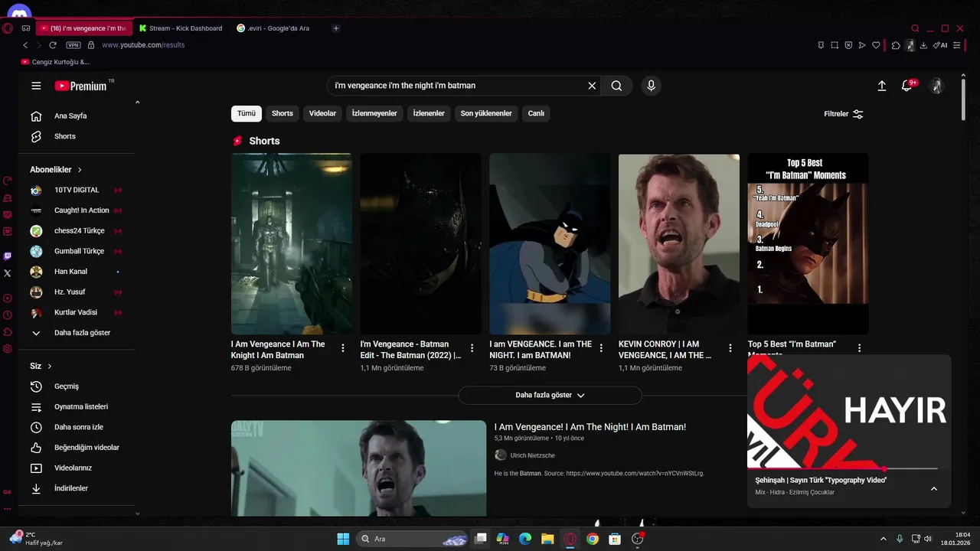Toggle the Opera VPN badge

point(73,45)
